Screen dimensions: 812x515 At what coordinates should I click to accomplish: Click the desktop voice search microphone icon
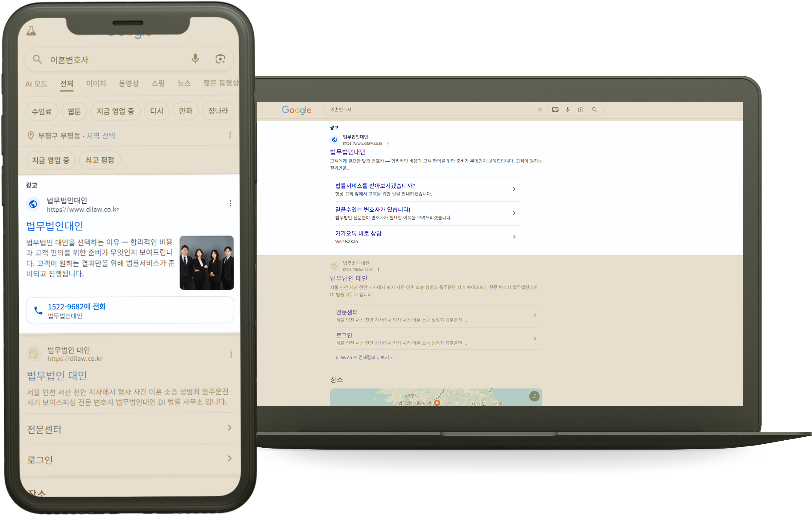coord(568,109)
